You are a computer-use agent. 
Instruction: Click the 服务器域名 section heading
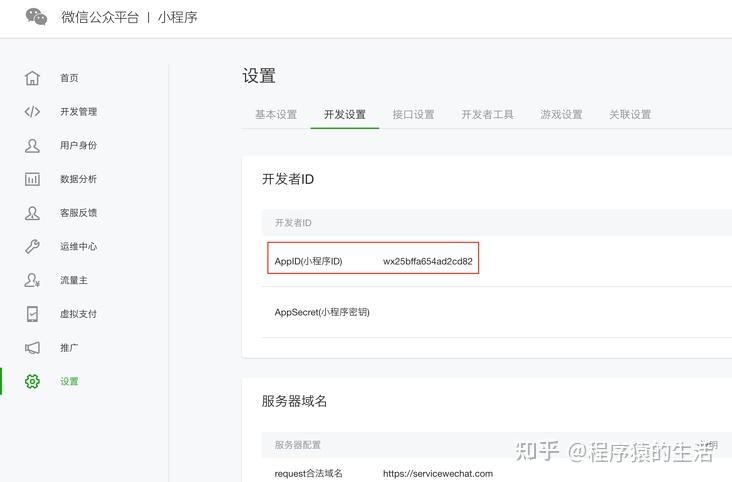click(294, 401)
